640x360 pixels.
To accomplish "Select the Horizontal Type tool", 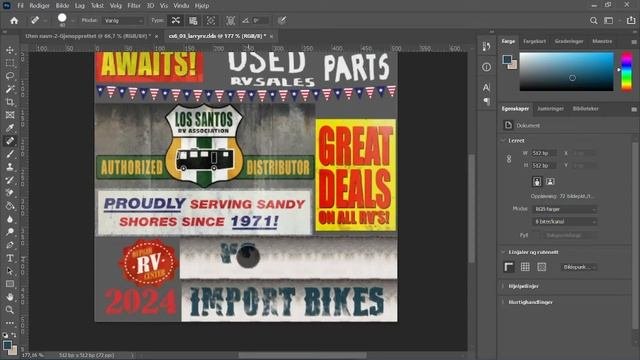I will (x=10, y=258).
